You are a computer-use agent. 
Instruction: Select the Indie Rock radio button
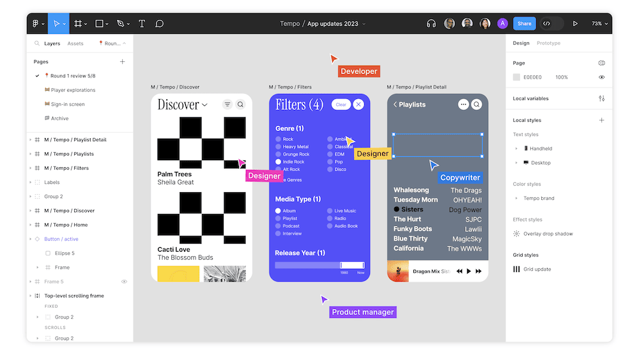pyautogui.click(x=279, y=162)
